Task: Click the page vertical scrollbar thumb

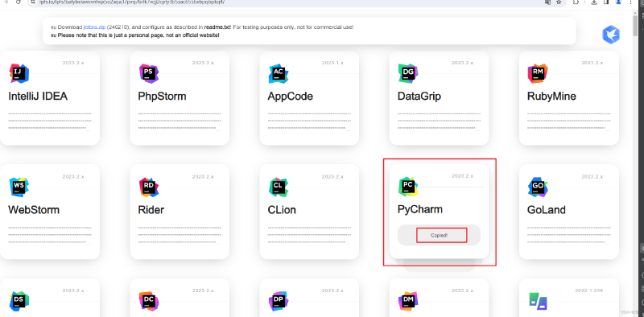Action: pyautogui.click(x=635, y=25)
